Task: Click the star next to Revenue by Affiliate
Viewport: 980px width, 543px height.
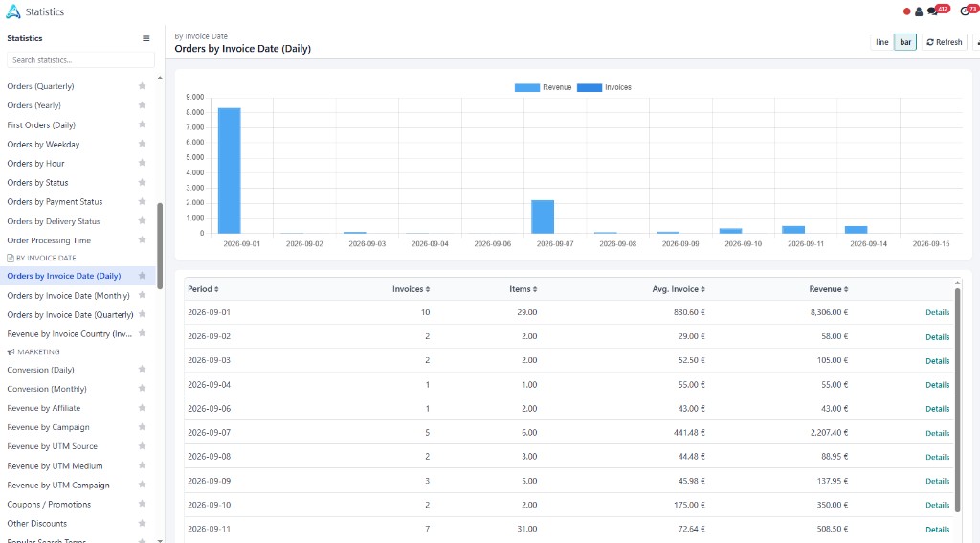Action: 142,408
